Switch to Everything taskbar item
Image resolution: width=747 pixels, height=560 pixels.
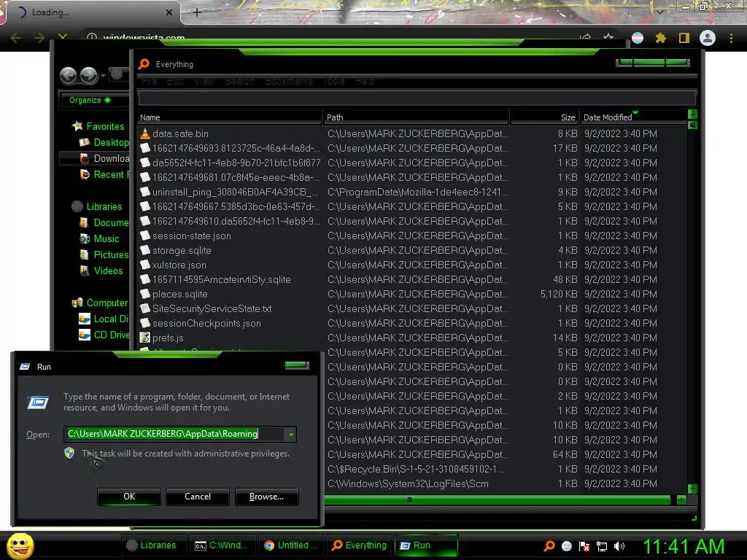click(x=359, y=545)
